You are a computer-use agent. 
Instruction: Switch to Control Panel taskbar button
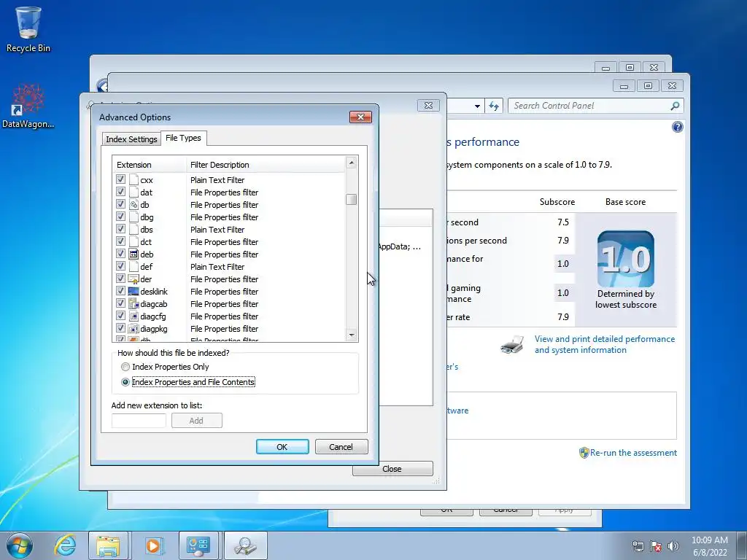(198, 545)
